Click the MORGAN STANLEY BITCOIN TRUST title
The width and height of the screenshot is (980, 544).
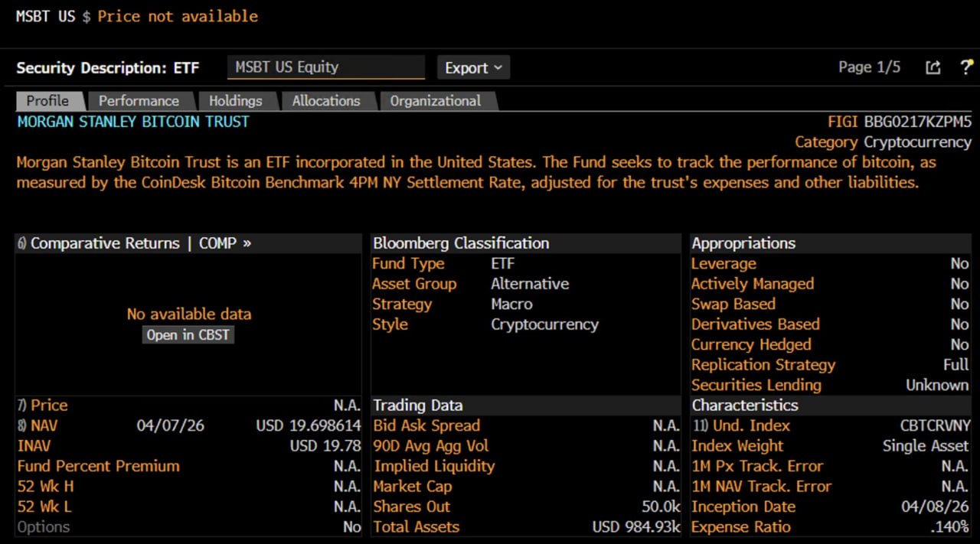(x=133, y=122)
